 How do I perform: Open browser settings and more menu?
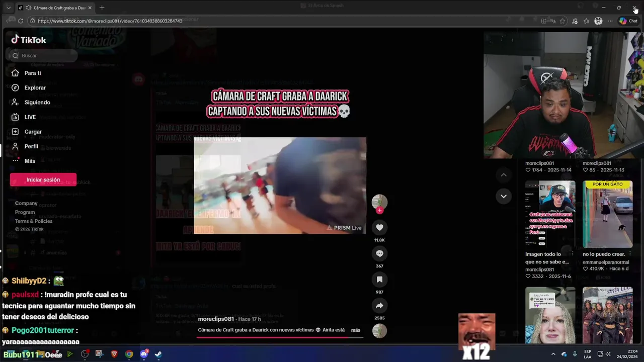pyautogui.click(x=610, y=21)
